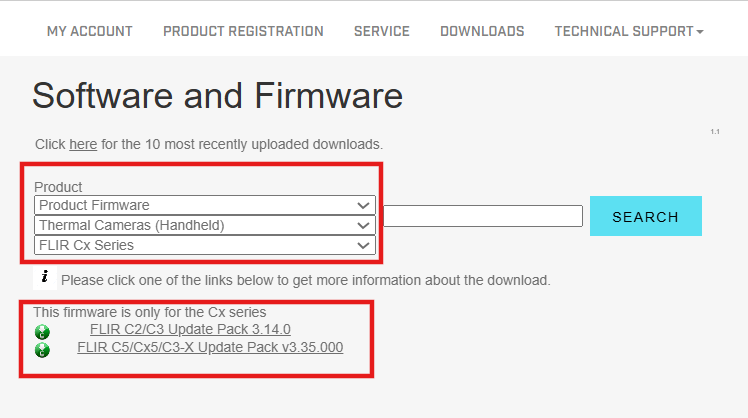The height and width of the screenshot is (418, 748).
Task: Click the 'This firmware is only for' note
Action: point(149,312)
